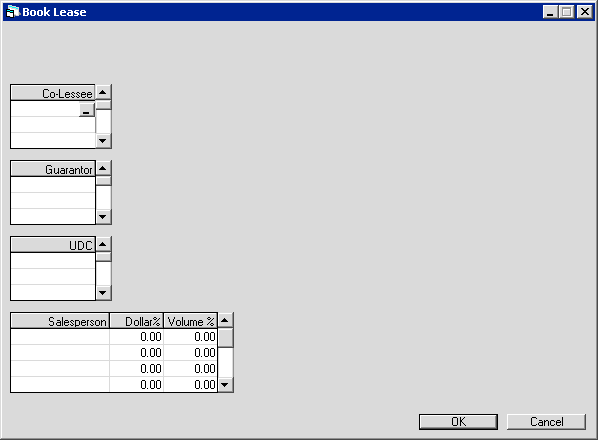This screenshot has width=598, height=440.
Task: Click the Cancel button
Action: tap(546, 422)
